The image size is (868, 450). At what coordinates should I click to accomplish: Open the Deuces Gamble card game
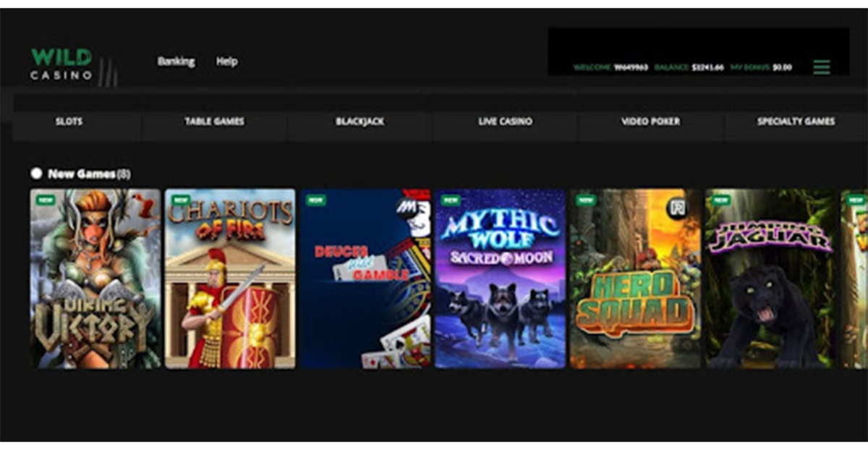tap(365, 279)
